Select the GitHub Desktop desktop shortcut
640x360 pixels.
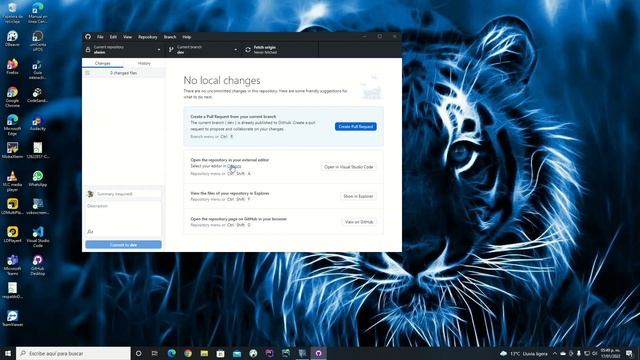[x=38, y=264]
